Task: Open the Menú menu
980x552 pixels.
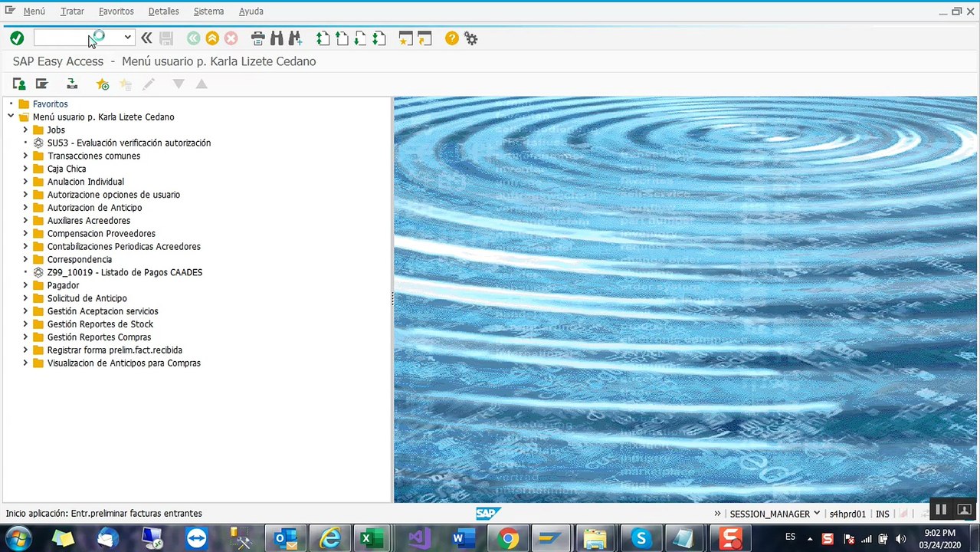Action: pyautogui.click(x=34, y=11)
